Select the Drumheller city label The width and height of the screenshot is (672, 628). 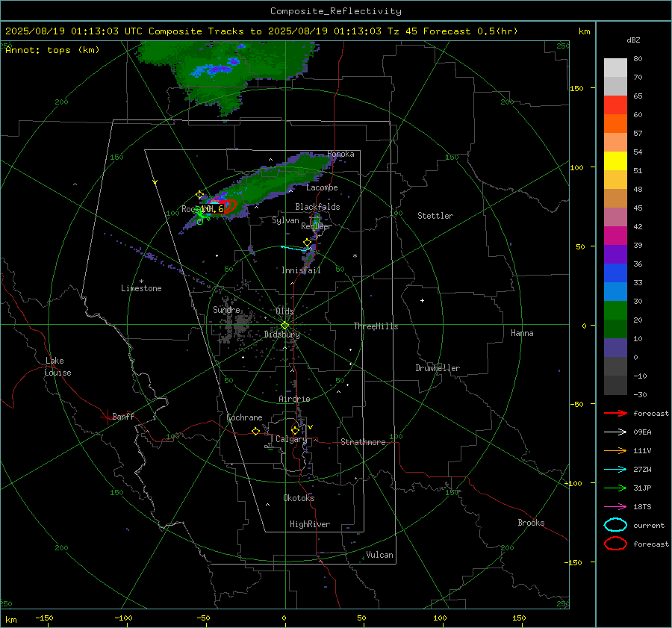[x=438, y=368]
